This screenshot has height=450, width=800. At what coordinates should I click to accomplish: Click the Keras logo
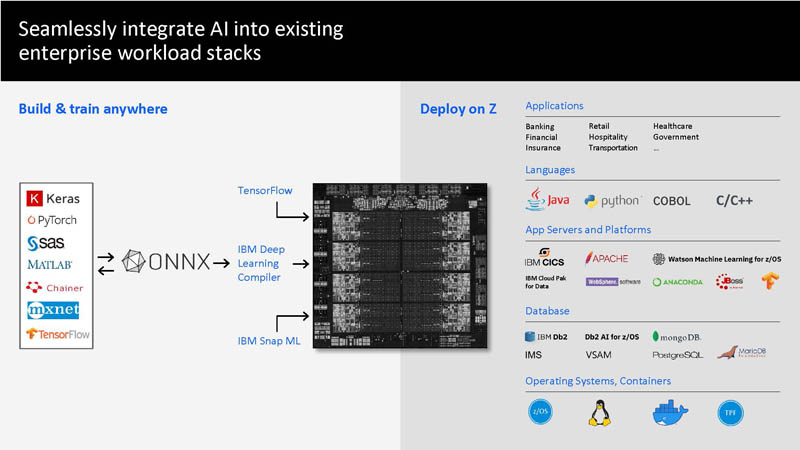[x=53, y=198]
